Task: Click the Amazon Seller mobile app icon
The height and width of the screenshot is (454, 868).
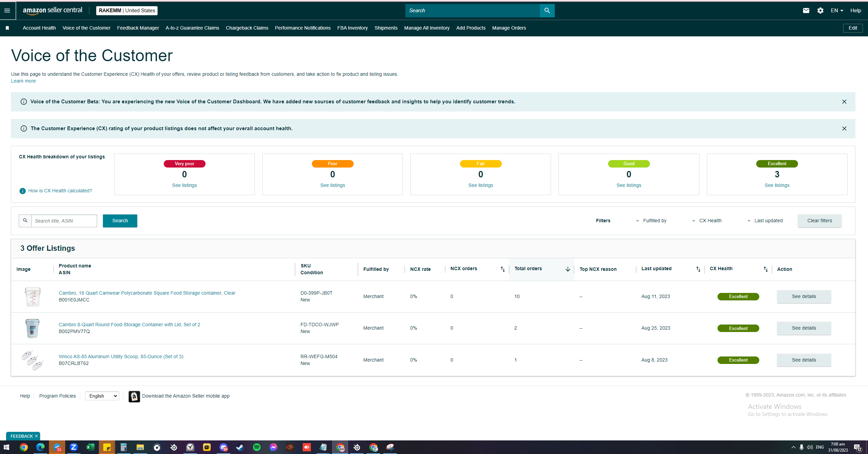Action: [134, 396]
